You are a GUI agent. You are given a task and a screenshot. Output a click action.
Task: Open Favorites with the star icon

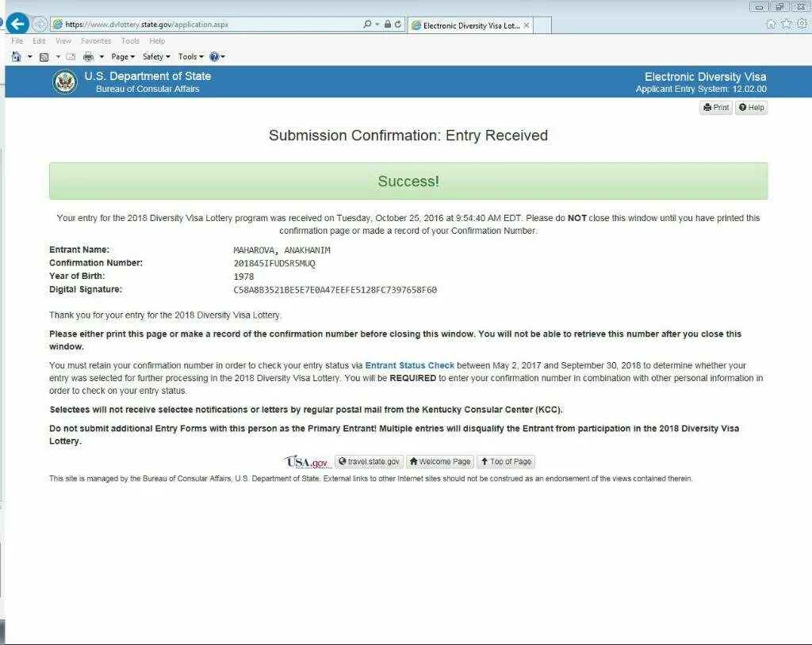[x=787, y=24]
